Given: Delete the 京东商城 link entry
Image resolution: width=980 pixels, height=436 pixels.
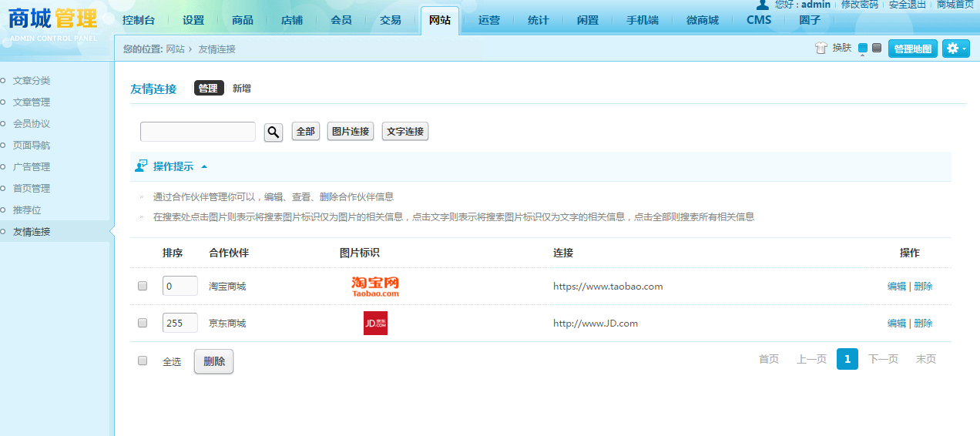Looking at the screenshot, I should point(923,324).
